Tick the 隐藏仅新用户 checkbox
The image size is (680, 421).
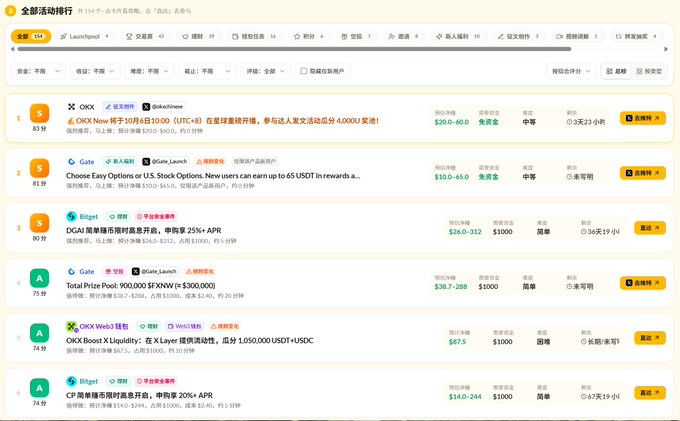(304, 71)
